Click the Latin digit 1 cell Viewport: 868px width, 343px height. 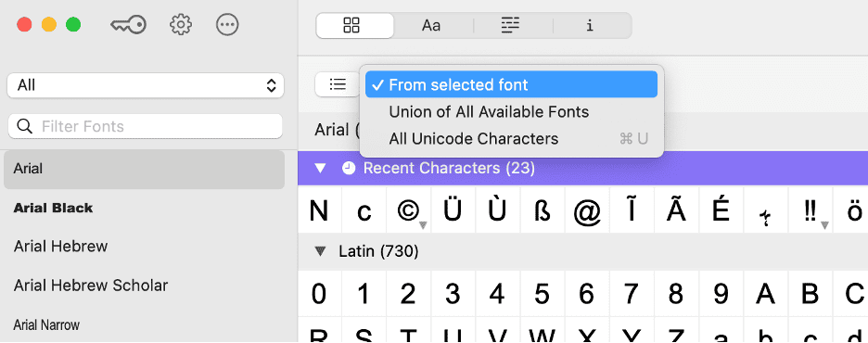click(x=364, y=293)
